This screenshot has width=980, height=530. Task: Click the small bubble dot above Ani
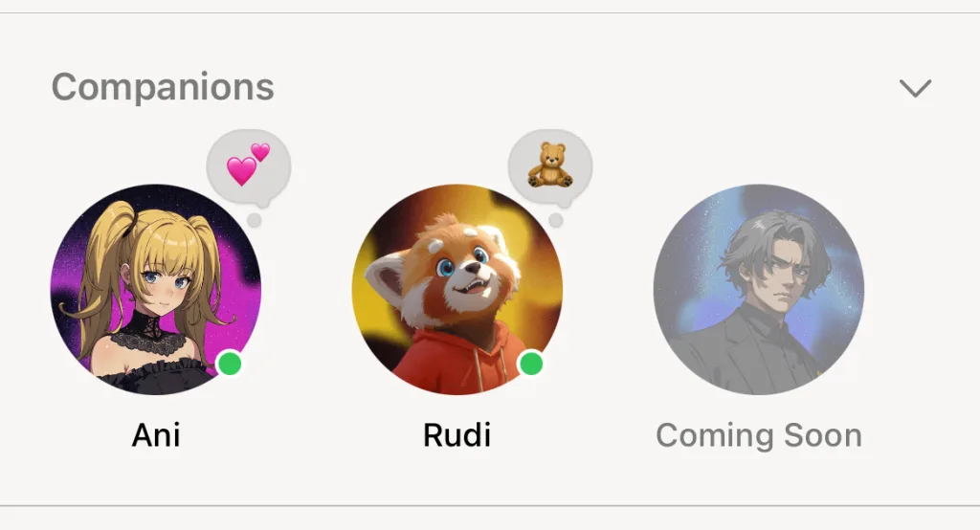254,220
